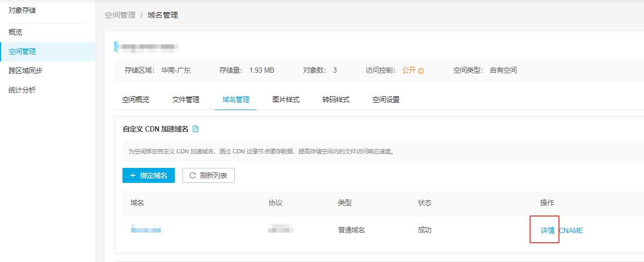Open 跨区域同步 from the sidebar
The image size is (644, 262).
26,71
